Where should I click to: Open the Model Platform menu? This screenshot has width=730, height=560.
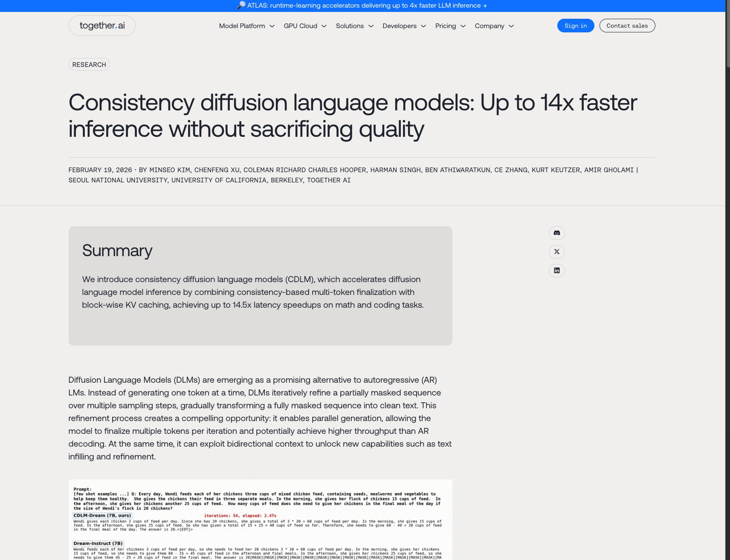(246, 26)
